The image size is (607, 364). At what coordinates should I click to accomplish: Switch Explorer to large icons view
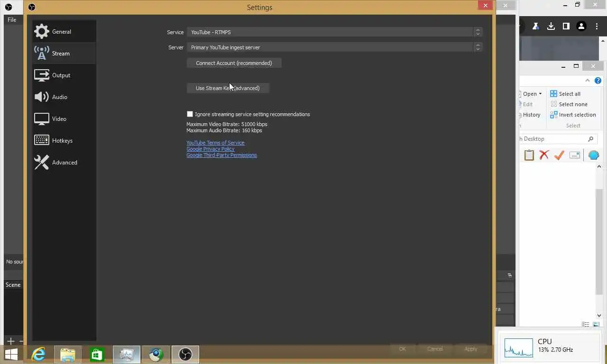coord(596,325)
